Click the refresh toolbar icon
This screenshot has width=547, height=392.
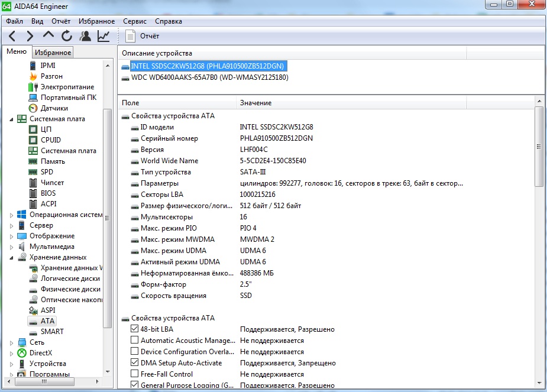[x=67, y=36]
